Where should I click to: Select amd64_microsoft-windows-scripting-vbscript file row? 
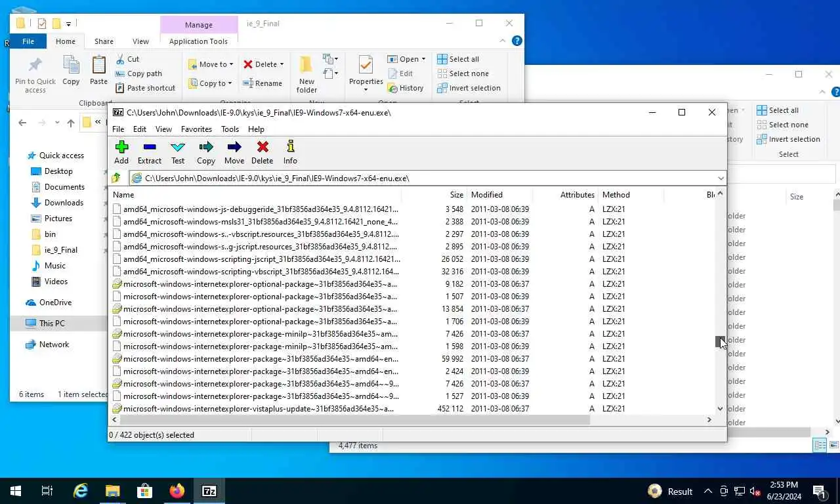coord(412,272)
